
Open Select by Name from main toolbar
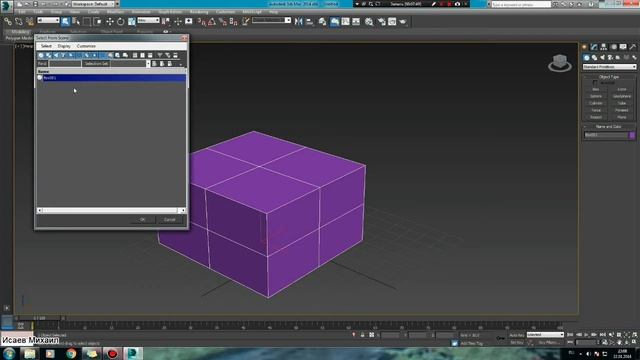tap(76, 21)
